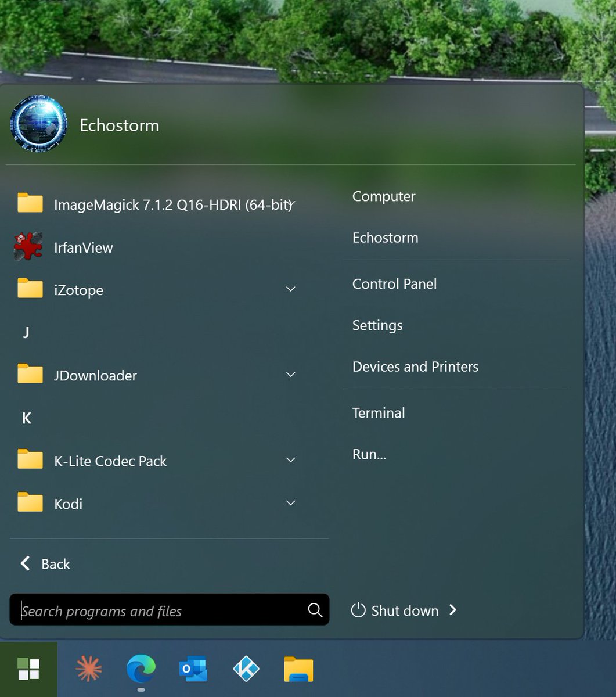616x697 pixels.
Task: Open File Explorer from the taskbar
Action: click(x=298, y=669)
